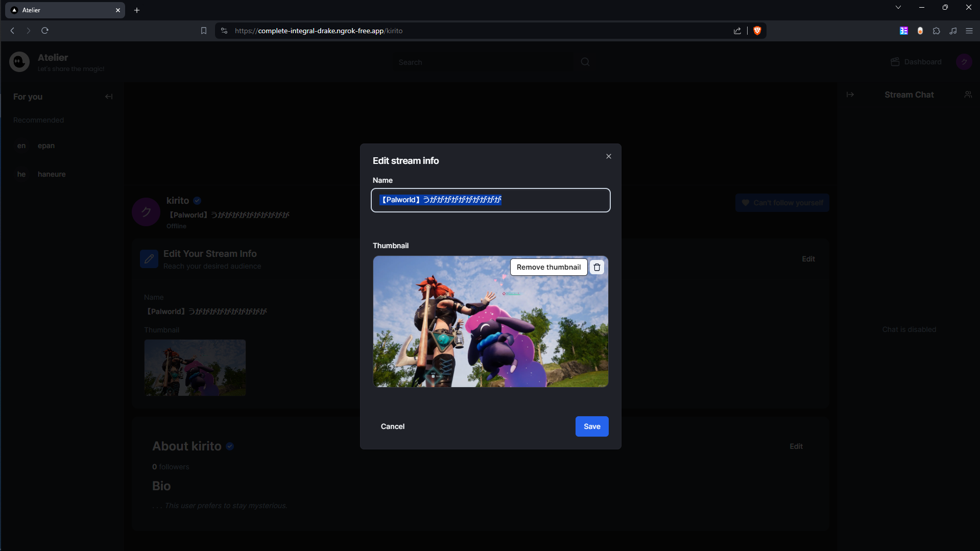Click the Remove thumbnail button

click(x=548, y=267)
